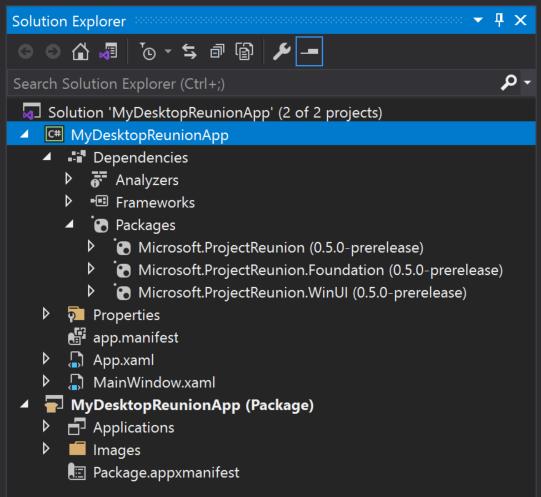
Task: Click the Home toolbar icon
Action: 80,52
